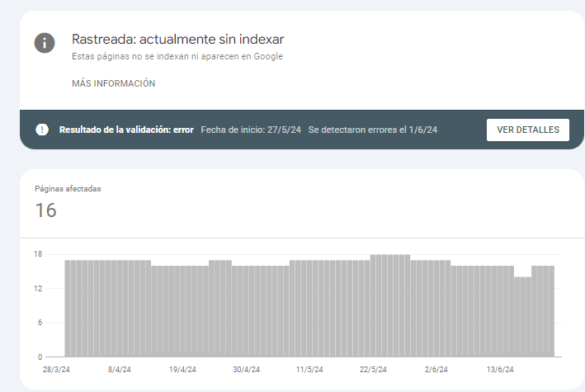Click the 'Páginas afectadas' label
The width and height of the screenshot is (585, 392).
point(68,189)
